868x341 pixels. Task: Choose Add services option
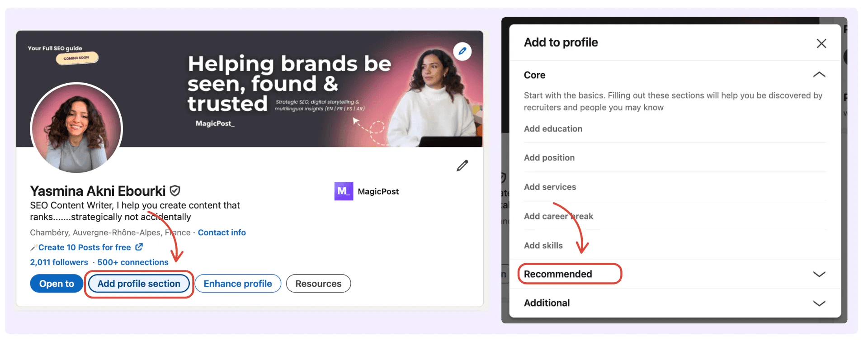tap(550, 187)
